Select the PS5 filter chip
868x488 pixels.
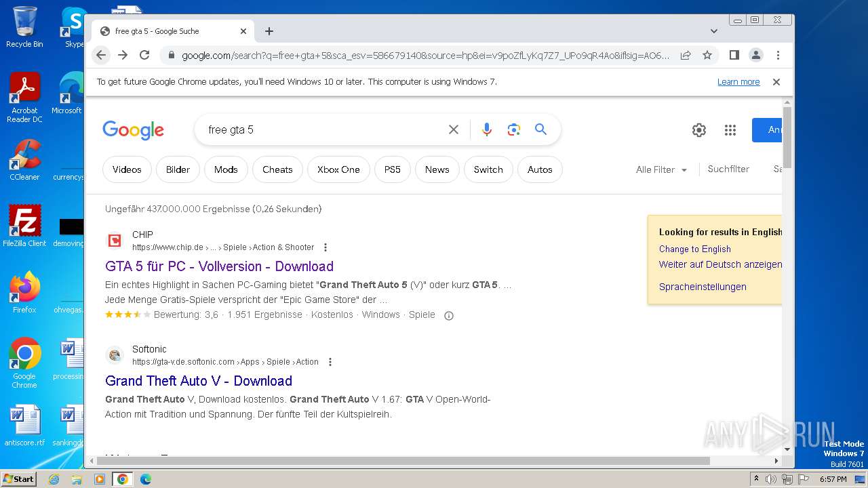pyautogui.click(x=393, y=169)
